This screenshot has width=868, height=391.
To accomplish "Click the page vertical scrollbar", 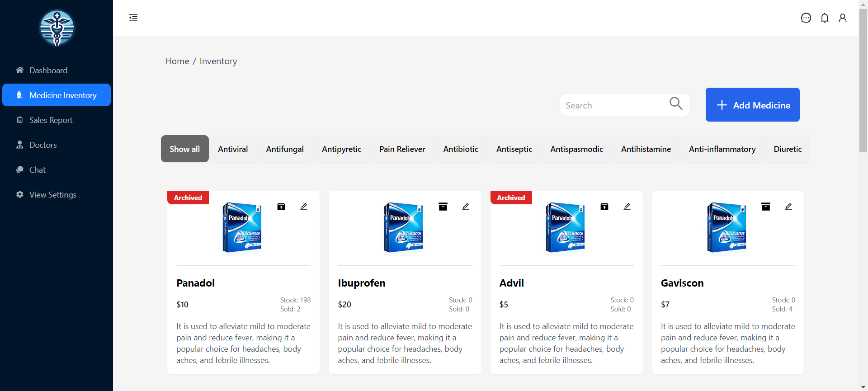I will click(863, 80).
